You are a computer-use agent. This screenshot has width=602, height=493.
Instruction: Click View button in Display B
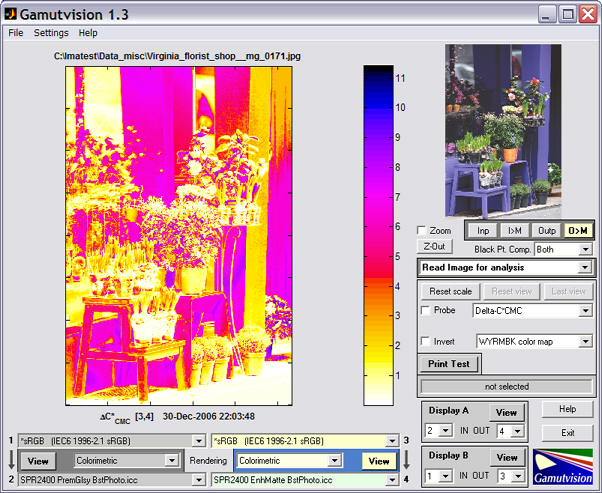coord(507,457)
